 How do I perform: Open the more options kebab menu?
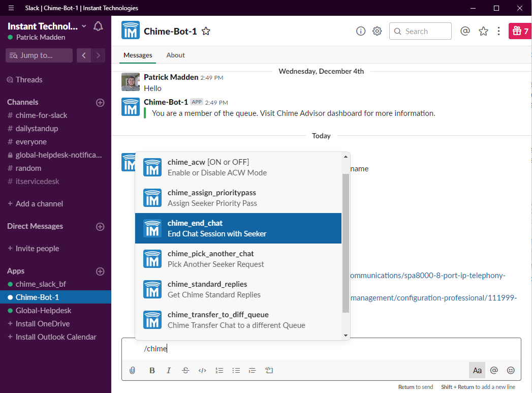(498, 31)
